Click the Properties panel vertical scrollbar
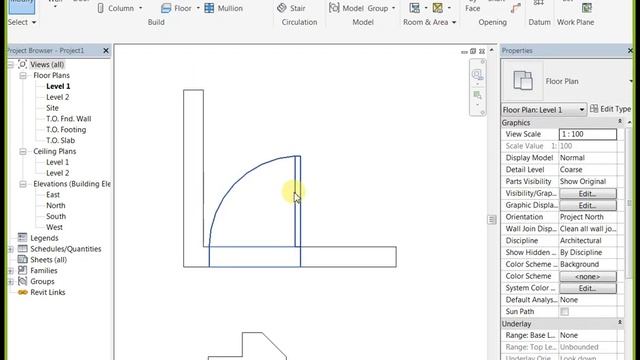 point(629,204)
